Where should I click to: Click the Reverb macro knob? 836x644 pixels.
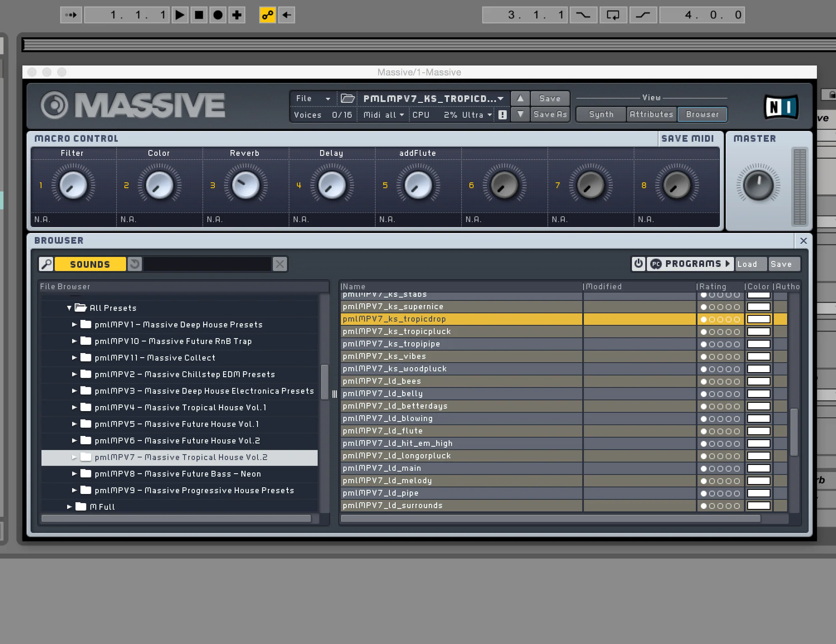[245, 185]
